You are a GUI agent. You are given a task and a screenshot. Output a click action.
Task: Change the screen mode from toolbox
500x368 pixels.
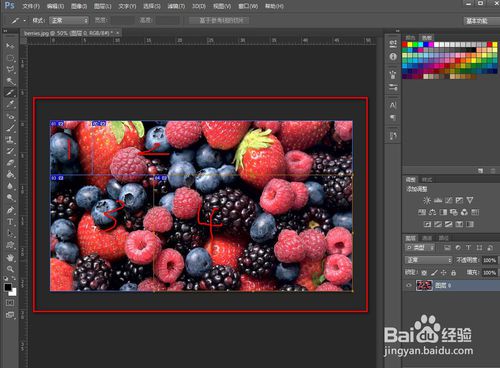10,315
